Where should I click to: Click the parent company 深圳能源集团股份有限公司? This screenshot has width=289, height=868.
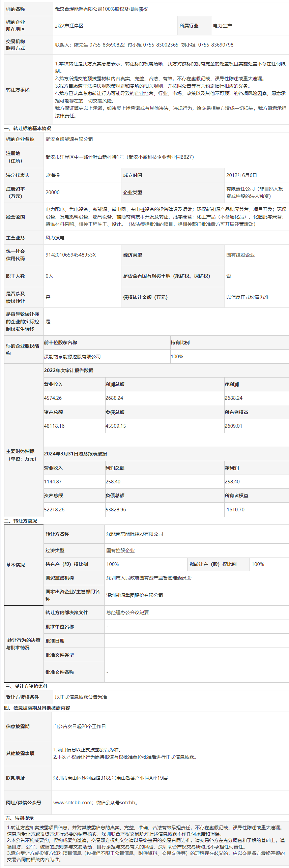coord(135,595)
